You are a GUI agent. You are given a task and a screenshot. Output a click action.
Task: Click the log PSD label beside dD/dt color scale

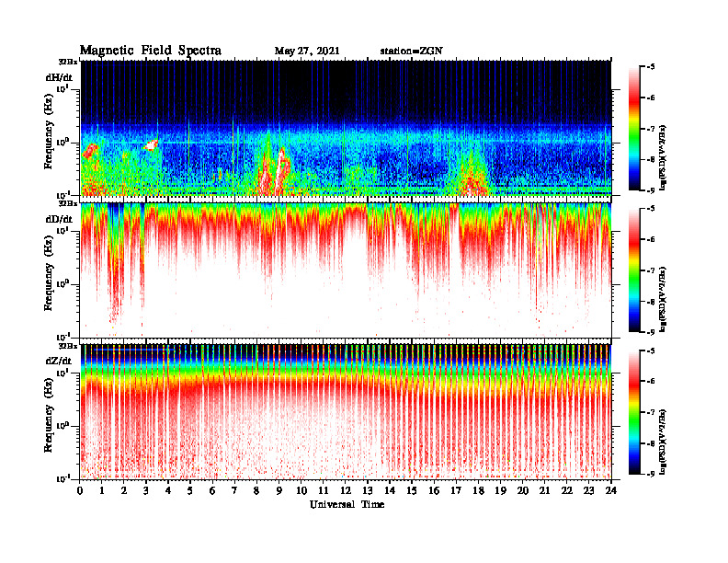tap(664, 300)
